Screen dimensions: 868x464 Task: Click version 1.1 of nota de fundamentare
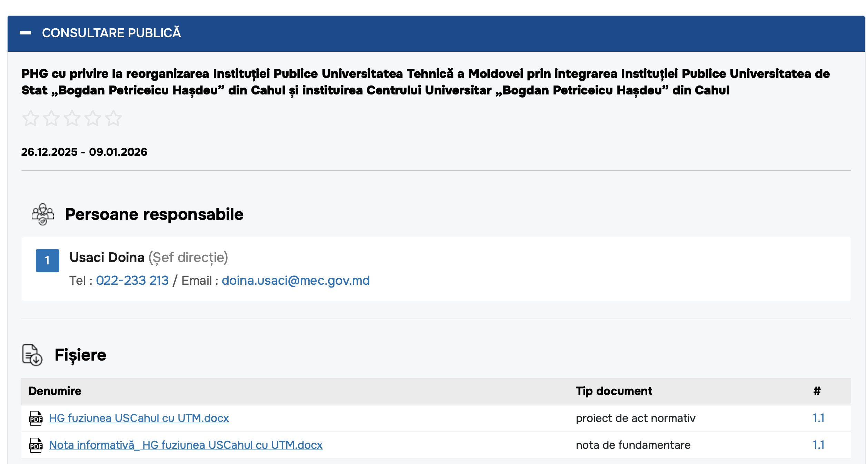point(818,445)
